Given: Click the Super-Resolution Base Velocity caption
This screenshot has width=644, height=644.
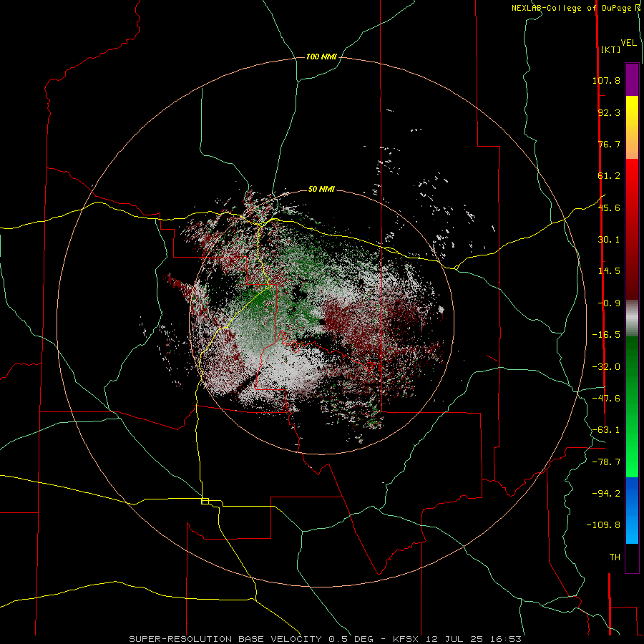Looking at the screenshot, I should (x=326, y=639).
